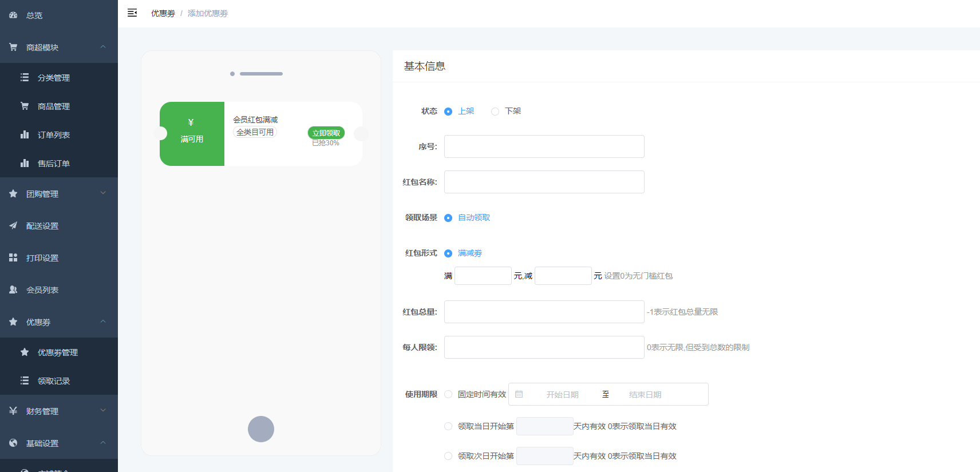
Task: Click the dashboard icon beside 总览
Action: [13, 15]
